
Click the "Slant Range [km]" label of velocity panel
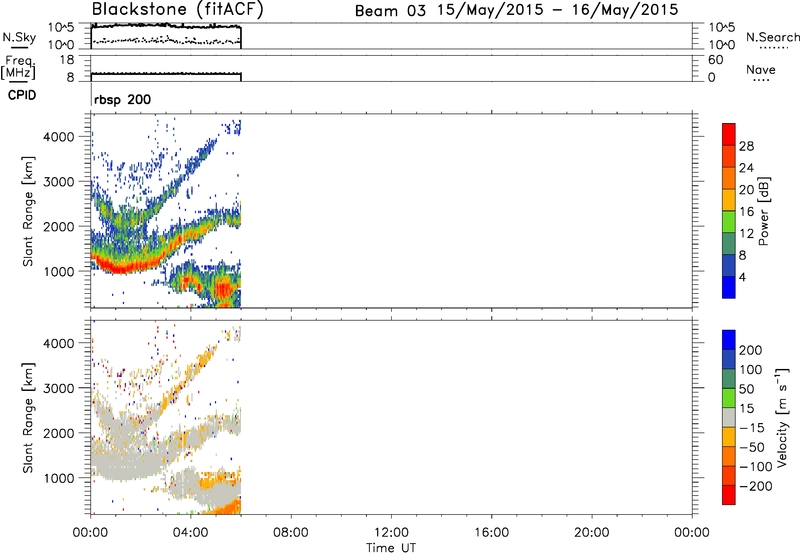28,418
